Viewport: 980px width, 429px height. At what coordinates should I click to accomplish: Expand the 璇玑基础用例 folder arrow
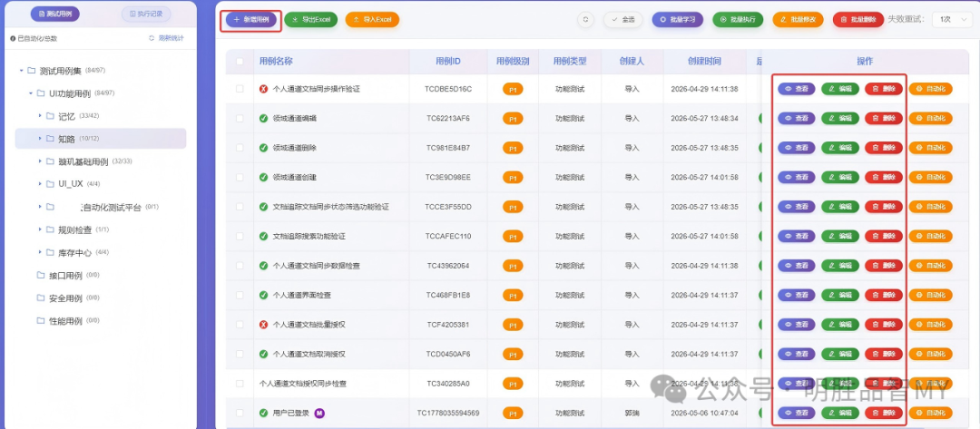coord(40,161)
